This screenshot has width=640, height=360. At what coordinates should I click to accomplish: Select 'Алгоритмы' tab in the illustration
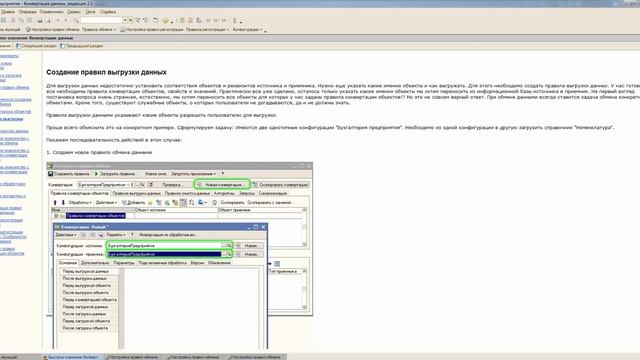[x=224, y=193]
